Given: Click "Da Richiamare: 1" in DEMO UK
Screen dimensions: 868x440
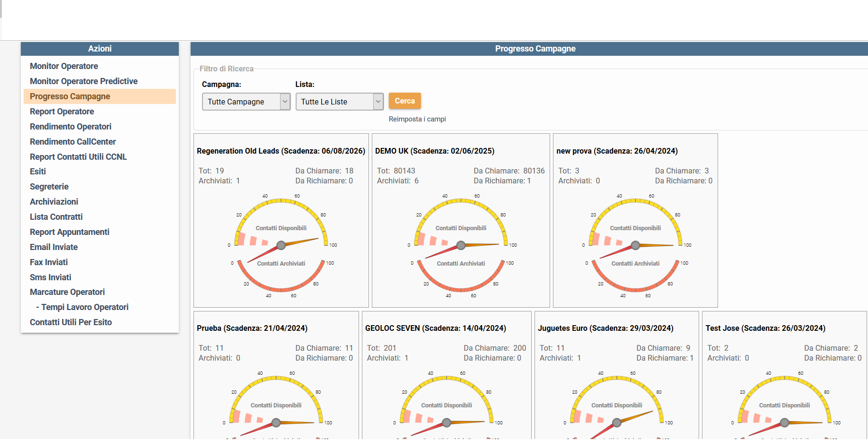Looking at the screenshot, I should [x=502, y=181].
